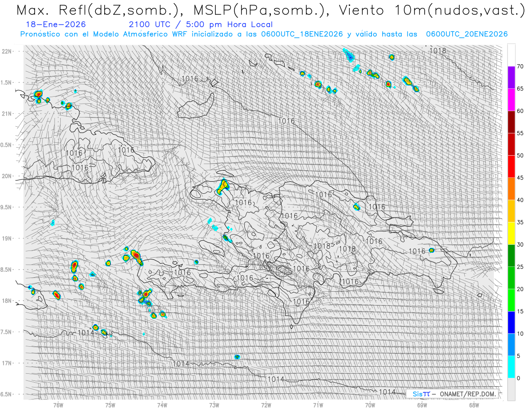The height and width of the screenshot is (411, 532).
Task: Click the '20N' latitude axis label
Action: (7, 176)
